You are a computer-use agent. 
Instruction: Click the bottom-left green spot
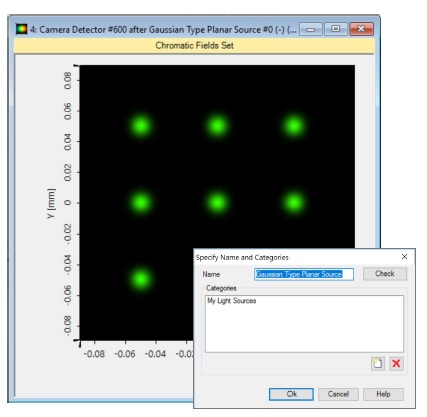[x=141, y=279]
